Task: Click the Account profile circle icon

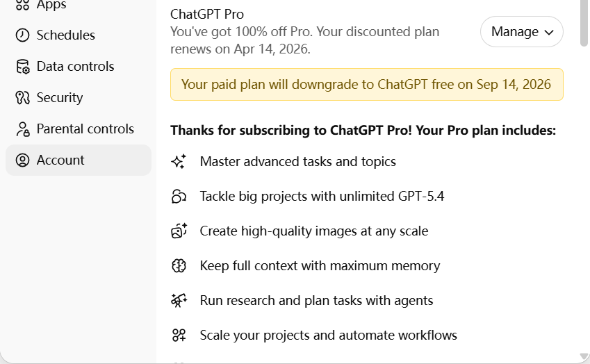Action: tap(22, 160)
